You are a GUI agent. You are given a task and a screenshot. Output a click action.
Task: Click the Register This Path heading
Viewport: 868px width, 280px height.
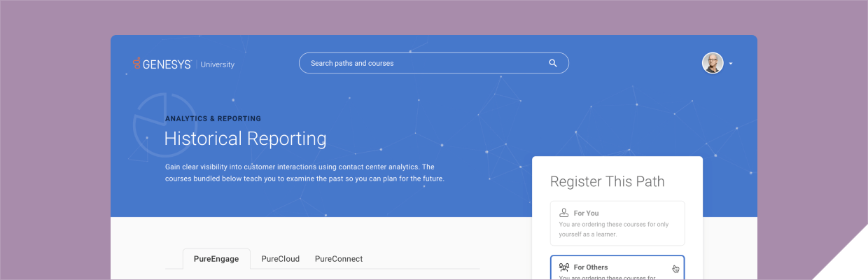click(607, 182)
